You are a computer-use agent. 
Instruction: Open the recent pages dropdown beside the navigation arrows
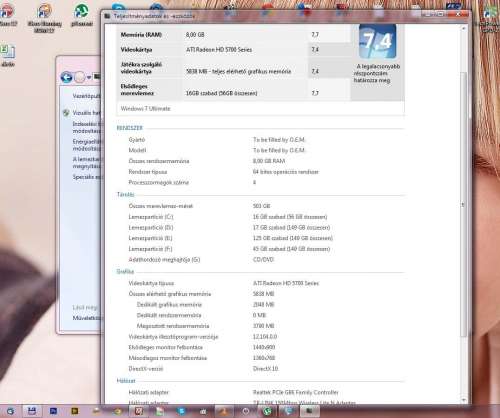pyautogui.click(x=89, y=78)
